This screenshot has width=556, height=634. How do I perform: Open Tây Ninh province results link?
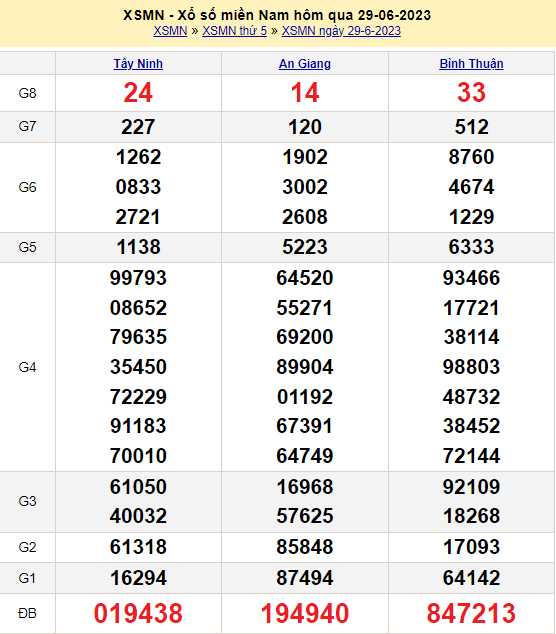point(138,63)
